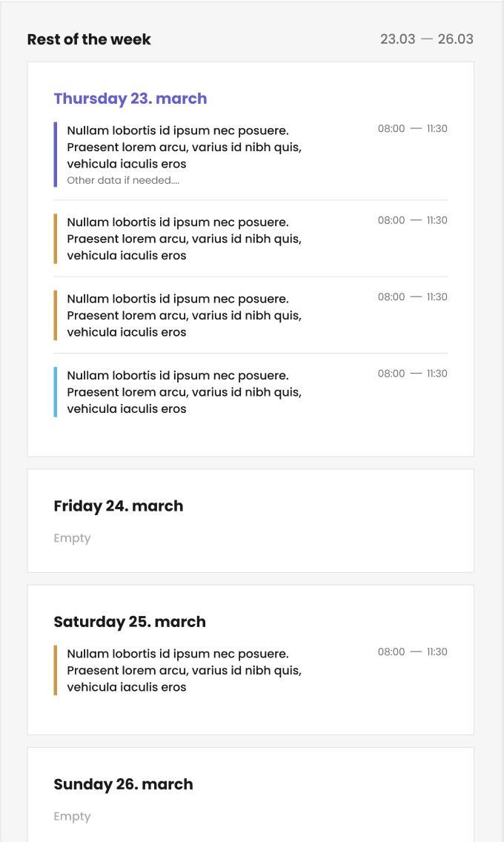Screen dimensions: 504x842
Task: Open the Thursday 23. march heading
Action: [130, 99]
